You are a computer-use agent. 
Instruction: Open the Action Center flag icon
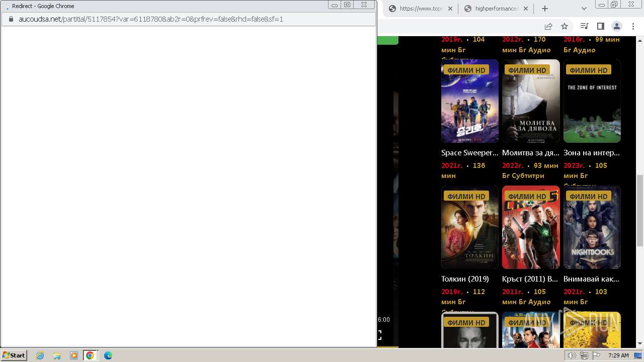[x=596, y=355]
